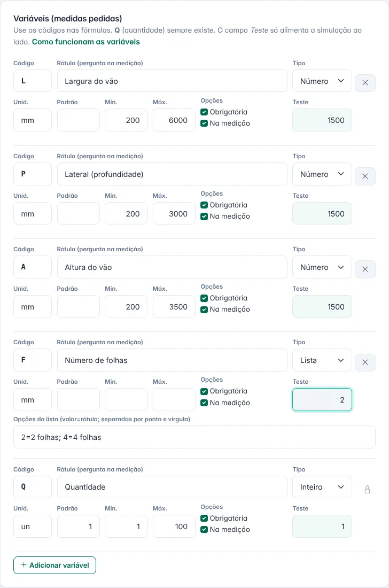
Task: Uncheck Obrigatória for Largura do vão
Action: 204,112
